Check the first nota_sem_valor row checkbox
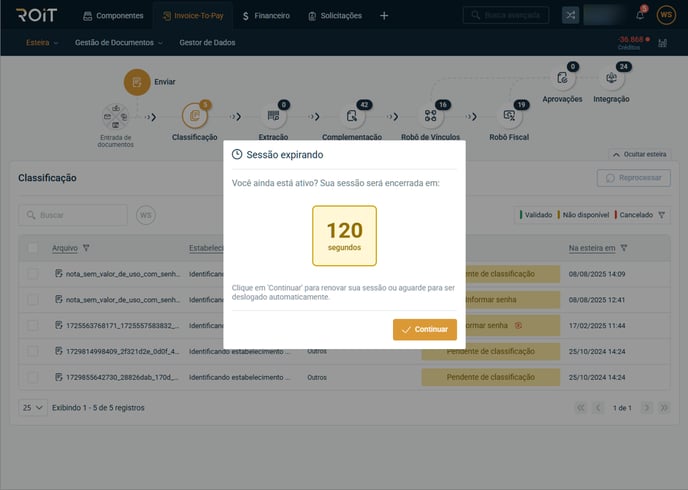Viewport: 688px width, 490px height. [x=33, y=273]
